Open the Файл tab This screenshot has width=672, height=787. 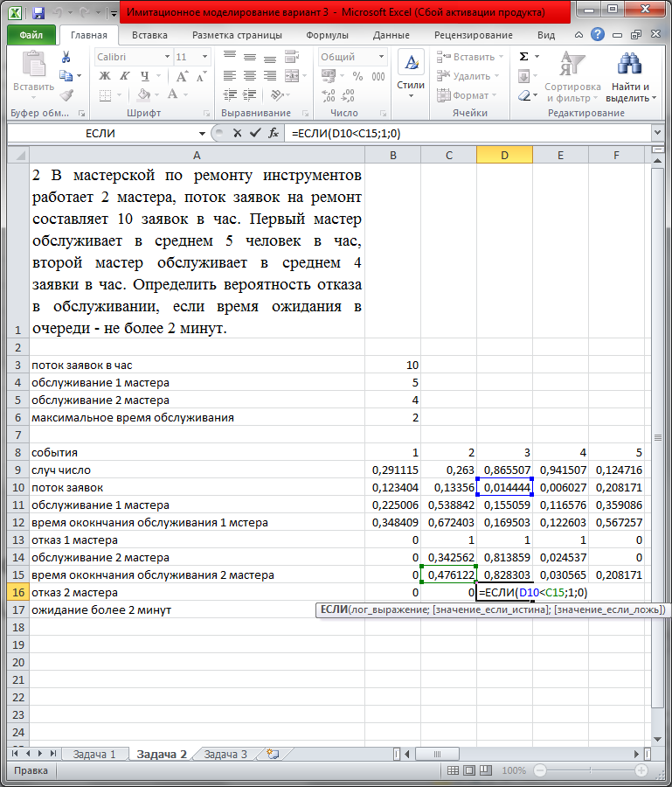coord(31,35)
